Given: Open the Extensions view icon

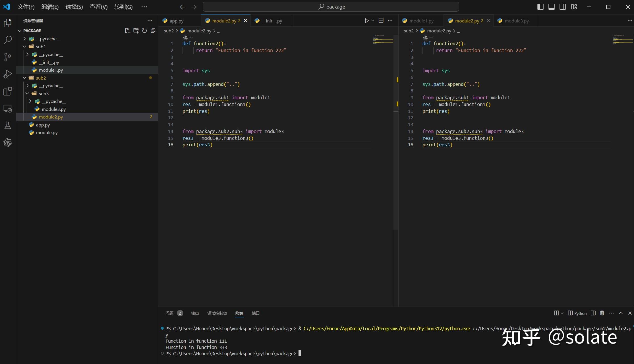Looking at the screenshot, I should (8, 91).
